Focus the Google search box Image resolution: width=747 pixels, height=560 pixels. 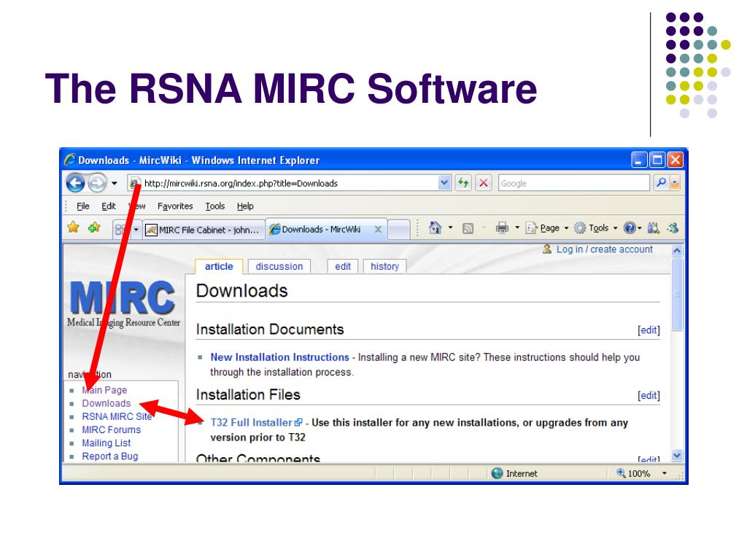[x=573, y=183]
